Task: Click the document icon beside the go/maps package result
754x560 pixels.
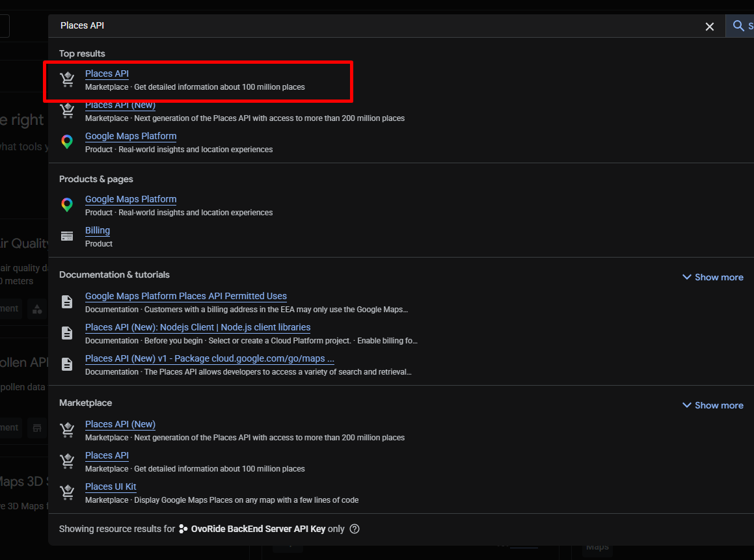Action: pyautogui.click(x=67, y=364)
